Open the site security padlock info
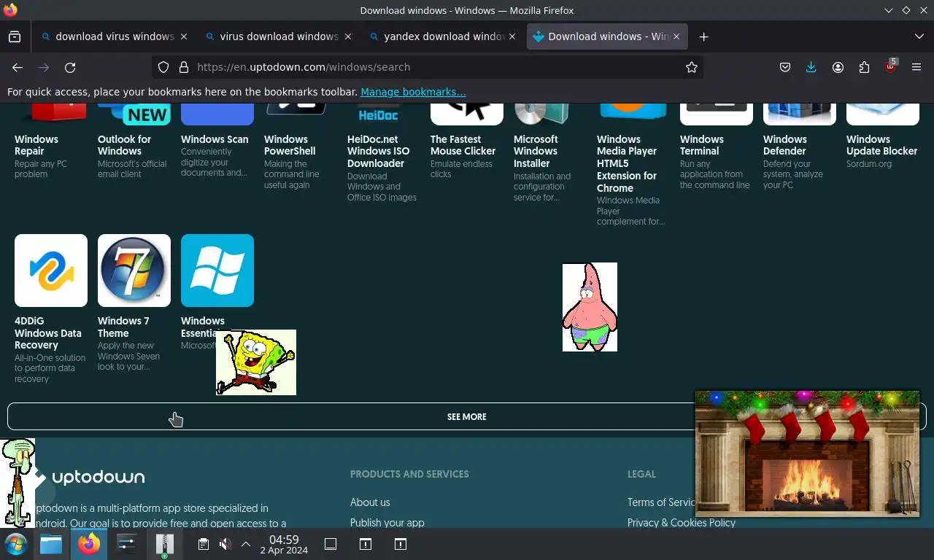Image resolution: width=934 pixels, height=560 pixels. (x=183, y=67)
